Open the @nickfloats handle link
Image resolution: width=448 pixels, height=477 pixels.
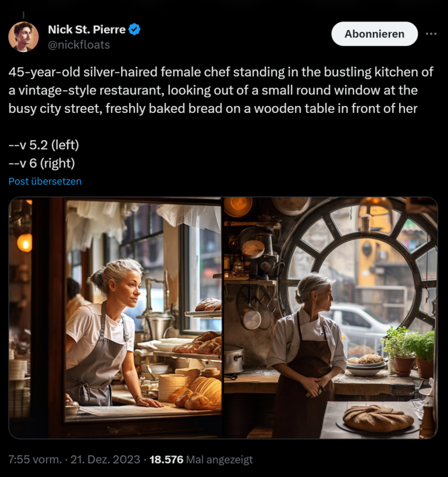pyautogui.click(x=79, y=45)
